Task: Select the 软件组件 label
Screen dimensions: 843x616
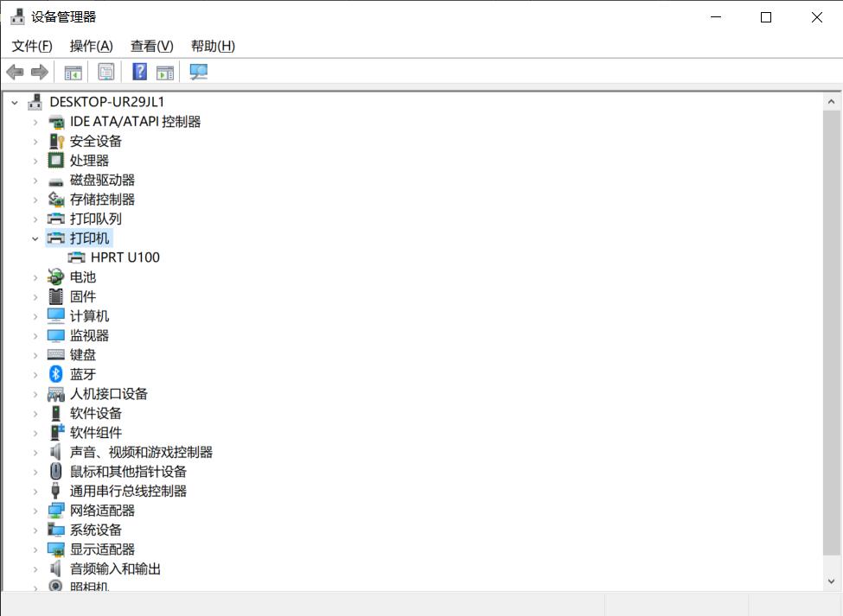Action: pyautogui.click(x=96, y=433)
